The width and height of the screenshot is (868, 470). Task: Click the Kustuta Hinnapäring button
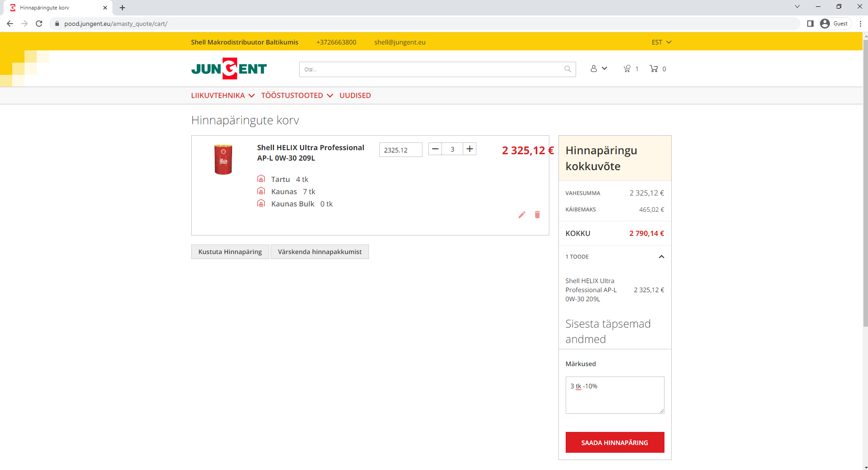click(x=230, y=252)
